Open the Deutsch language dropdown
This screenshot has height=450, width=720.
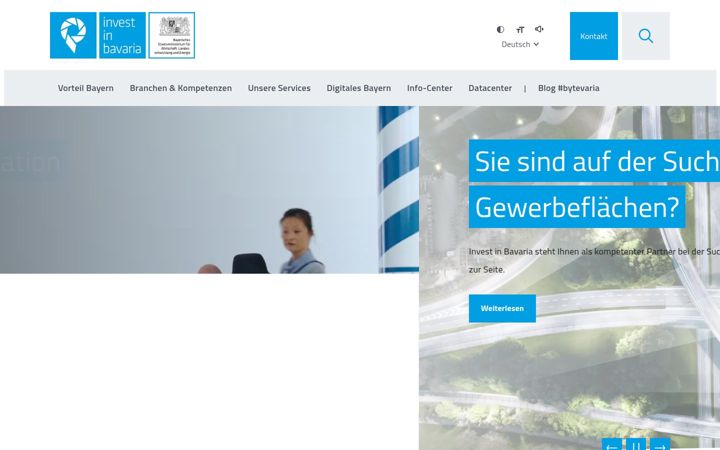520,44
